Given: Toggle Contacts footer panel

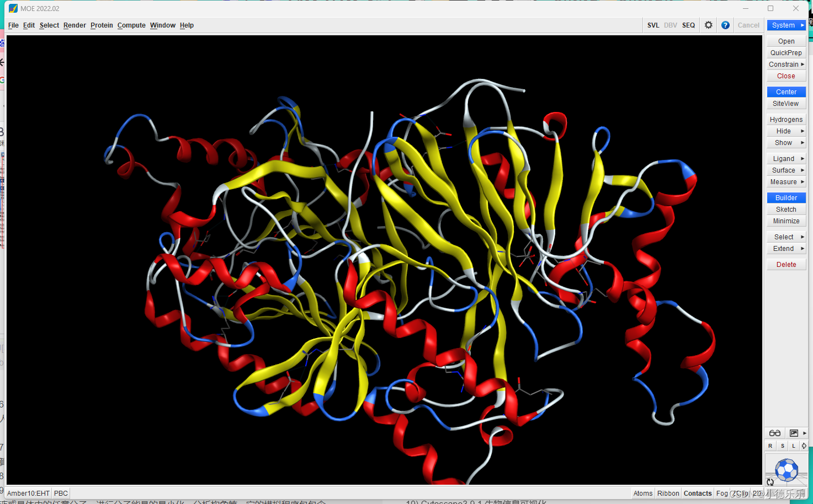Looking at the screenshot, I should (x=698, y=494).
